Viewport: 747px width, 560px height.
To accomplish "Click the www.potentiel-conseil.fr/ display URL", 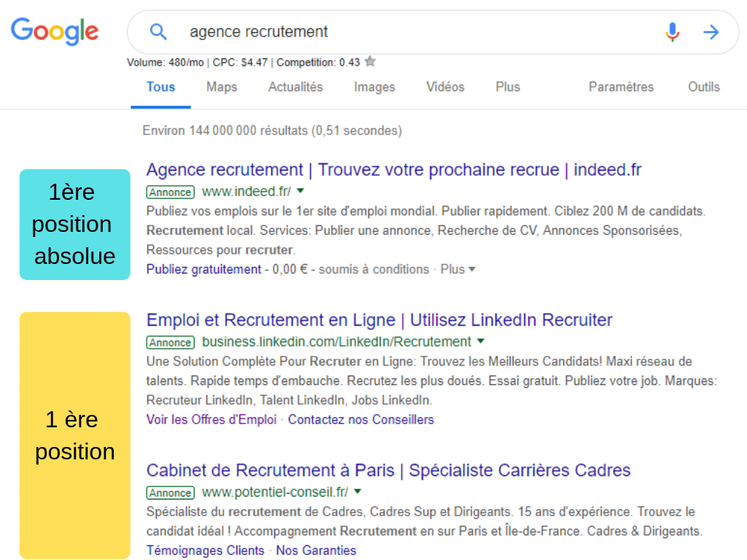I will 275,492.
